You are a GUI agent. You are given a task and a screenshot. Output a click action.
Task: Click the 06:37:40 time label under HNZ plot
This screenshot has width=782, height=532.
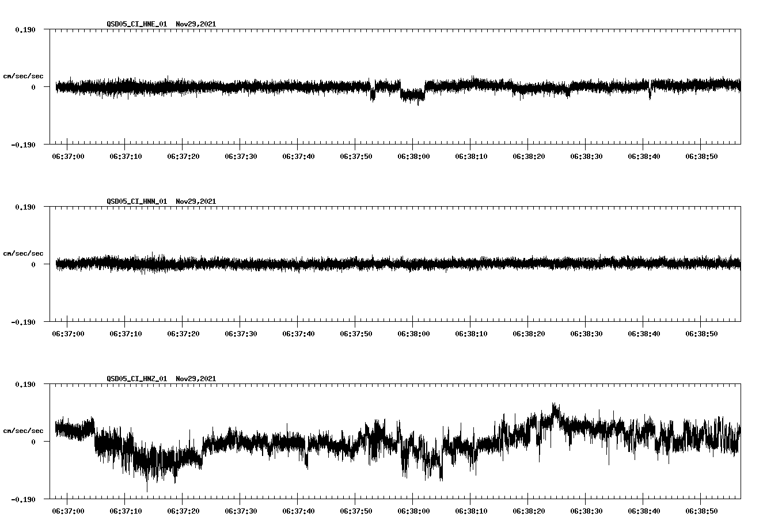click(x=298, y=511)
